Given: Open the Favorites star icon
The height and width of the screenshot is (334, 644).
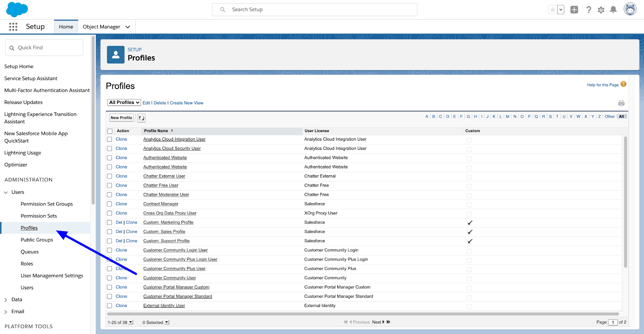Looking at the screenshot, I should tap(553, 10).
